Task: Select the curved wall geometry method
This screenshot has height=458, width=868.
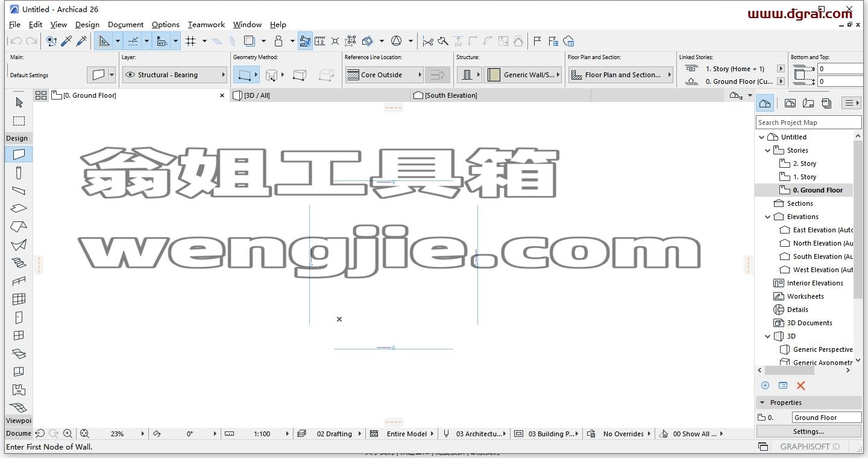Action: (x=271, y=75)
